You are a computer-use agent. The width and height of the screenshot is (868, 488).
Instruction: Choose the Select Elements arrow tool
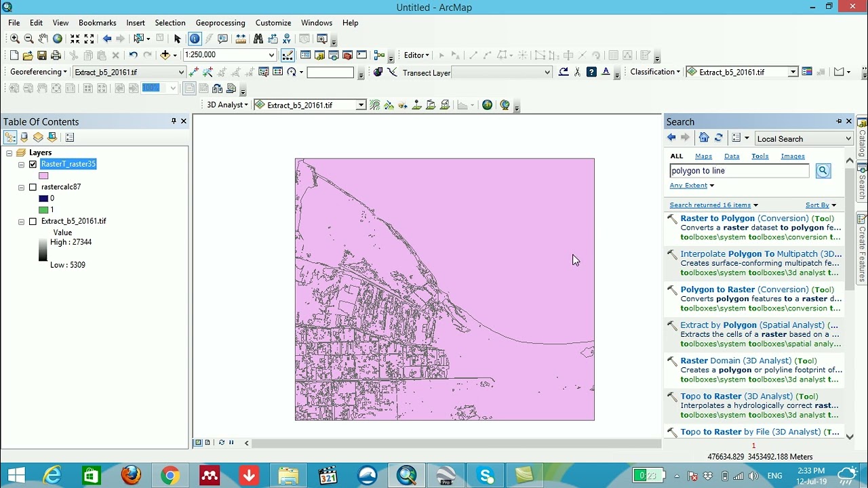point(178,39)
